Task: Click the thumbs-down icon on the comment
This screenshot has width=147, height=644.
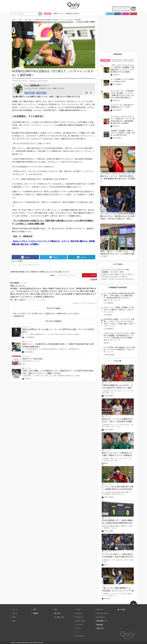Action: pyautogui.click(x=15, y=300)
